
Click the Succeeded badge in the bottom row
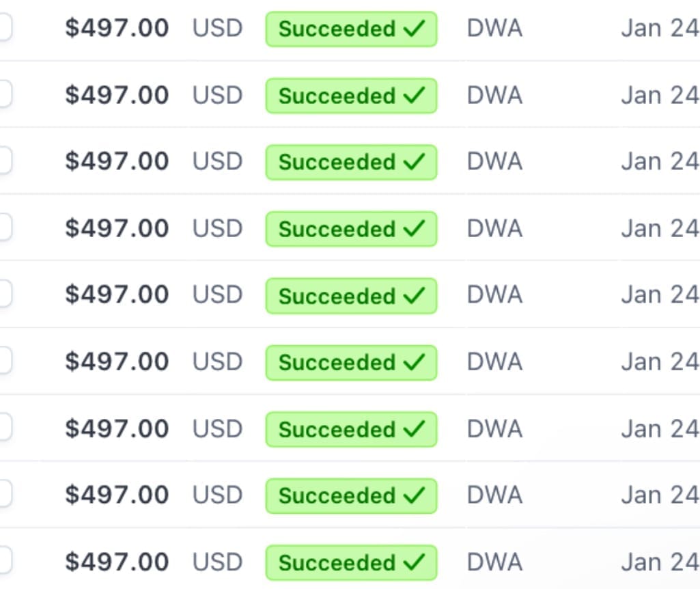point(351,562)
